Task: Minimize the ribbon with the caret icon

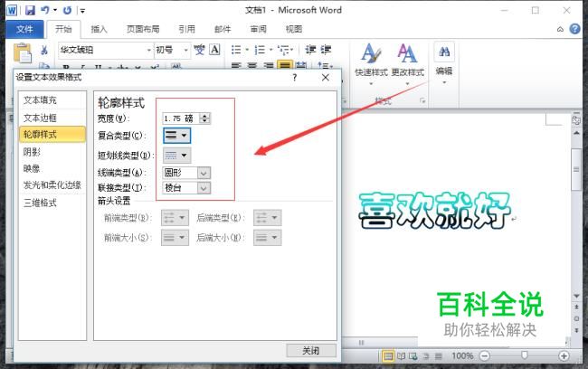Action: coord(560,29)
